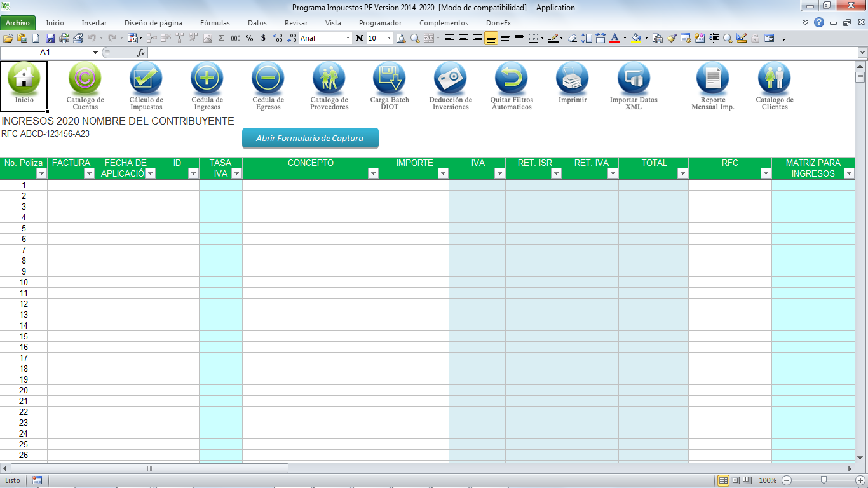This screenshot has height=488, width=868.
Task: Click Quitar Filtros Automaticos icon
Action: (512, 79)
